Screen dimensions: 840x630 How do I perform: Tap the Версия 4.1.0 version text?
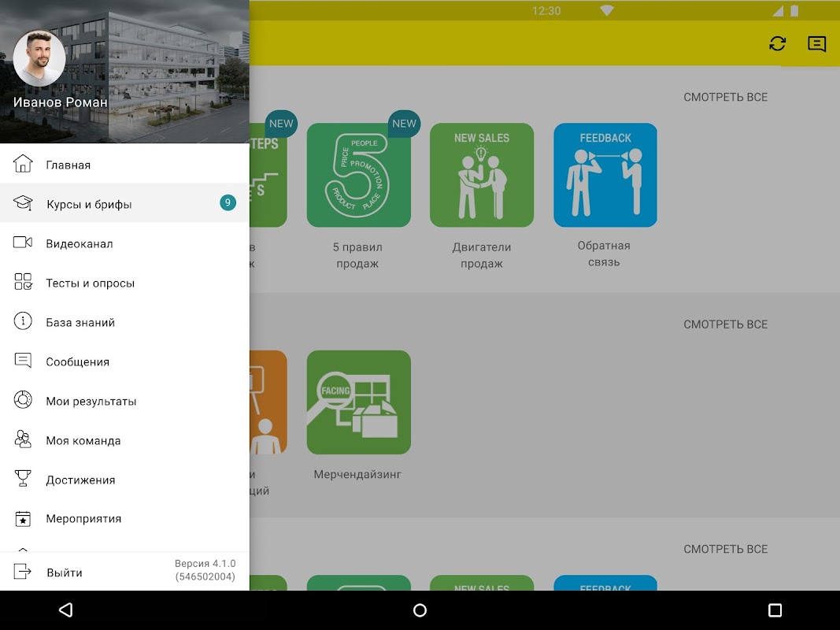205,570
